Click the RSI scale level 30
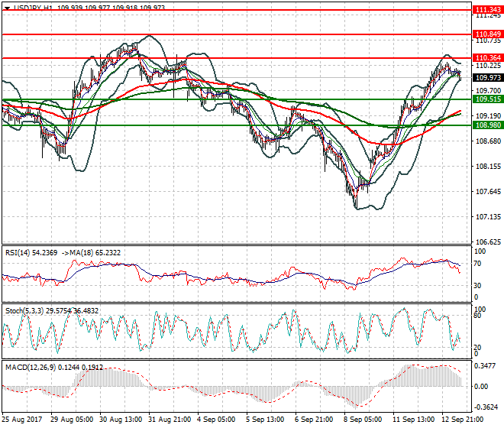504x428 pixels. pyautogui.click(x=477, y=285)
